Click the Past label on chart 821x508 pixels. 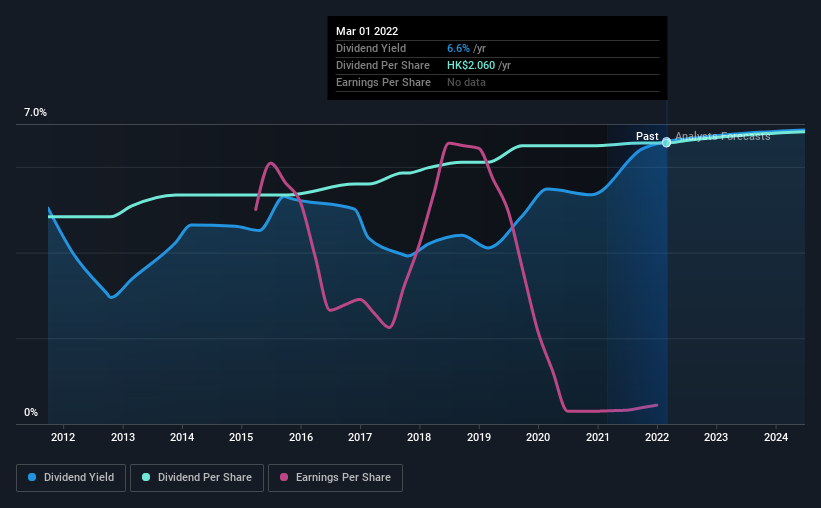click(647, 136)
